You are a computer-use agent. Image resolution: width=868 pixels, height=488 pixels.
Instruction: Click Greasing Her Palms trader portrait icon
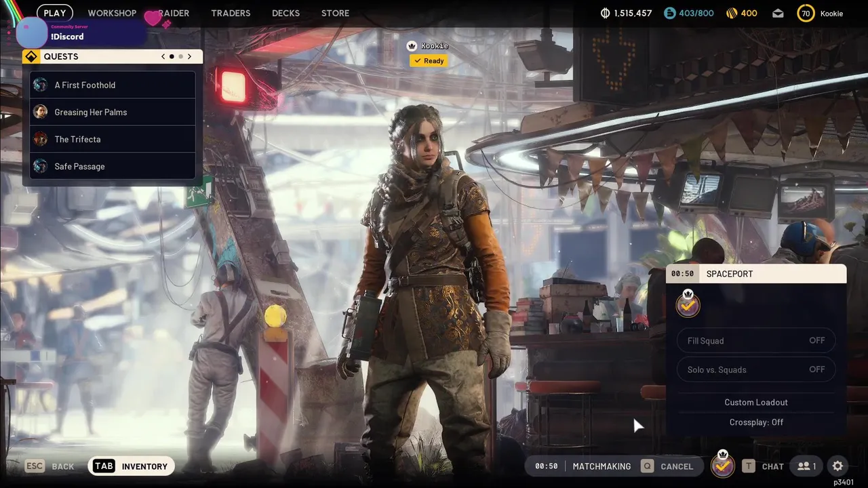(41, 112)
